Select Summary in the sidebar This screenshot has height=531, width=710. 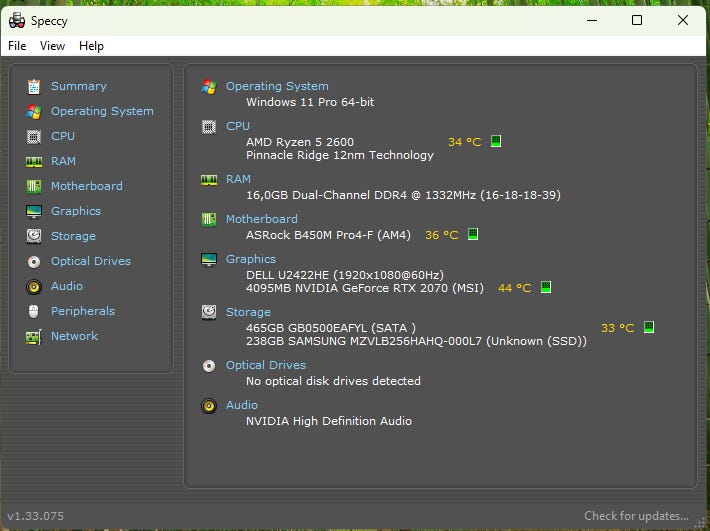tap(79, 86)
